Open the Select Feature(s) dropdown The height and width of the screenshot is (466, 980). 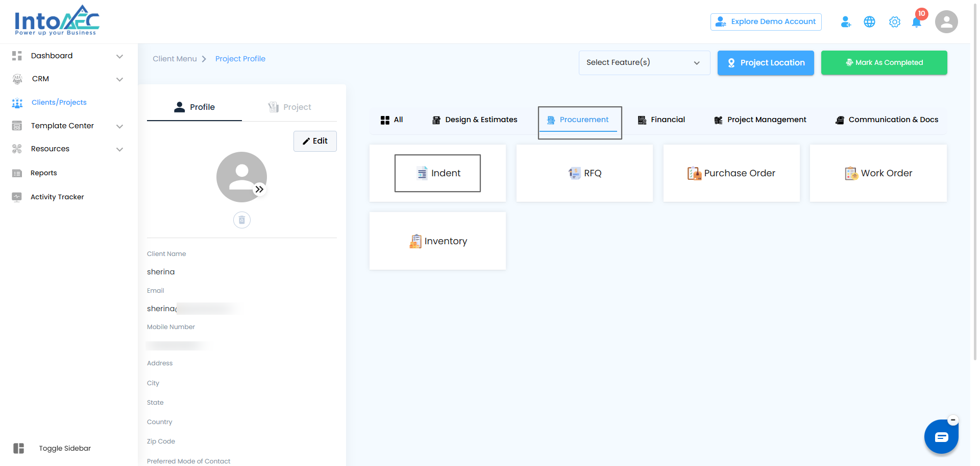(644, 63)
